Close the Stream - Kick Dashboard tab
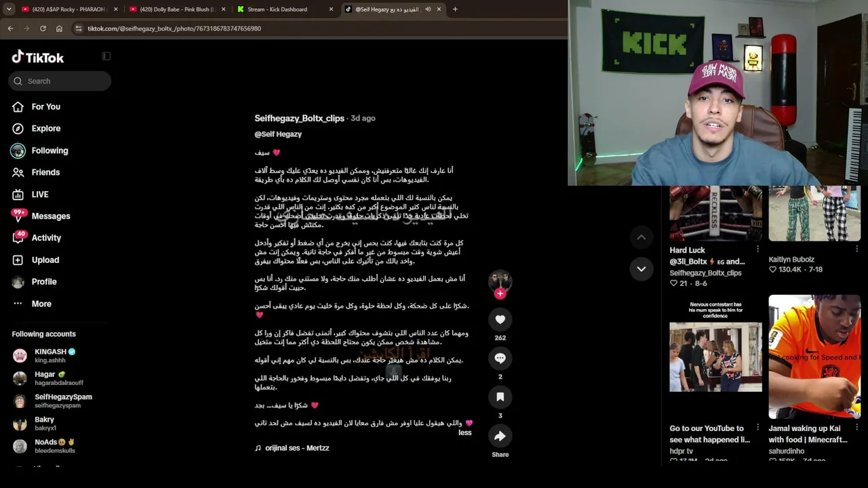The height and width of the screenshot is (488, 868). pos(331,9)
